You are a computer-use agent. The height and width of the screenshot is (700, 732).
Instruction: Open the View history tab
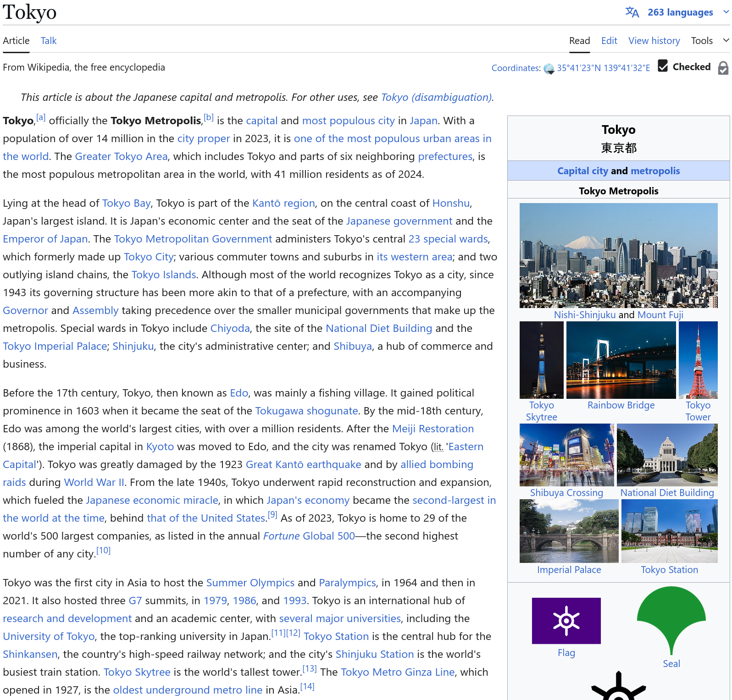click(x=654, y=41)
